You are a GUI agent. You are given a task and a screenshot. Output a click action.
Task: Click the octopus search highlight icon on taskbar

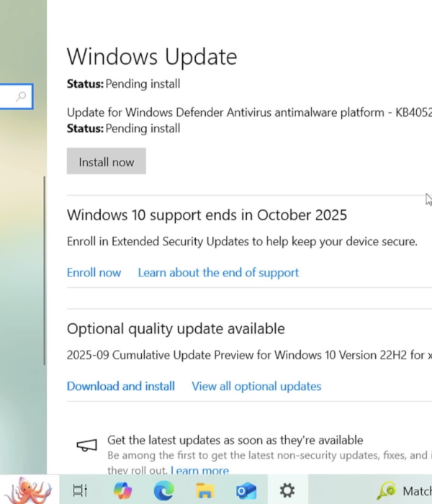[30, 490]
